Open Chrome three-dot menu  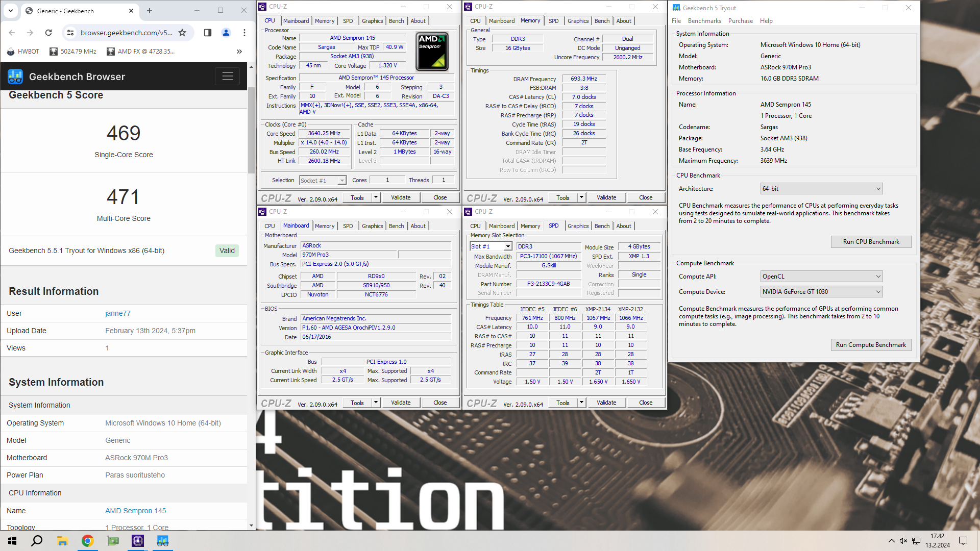click(x=244, y=33)
